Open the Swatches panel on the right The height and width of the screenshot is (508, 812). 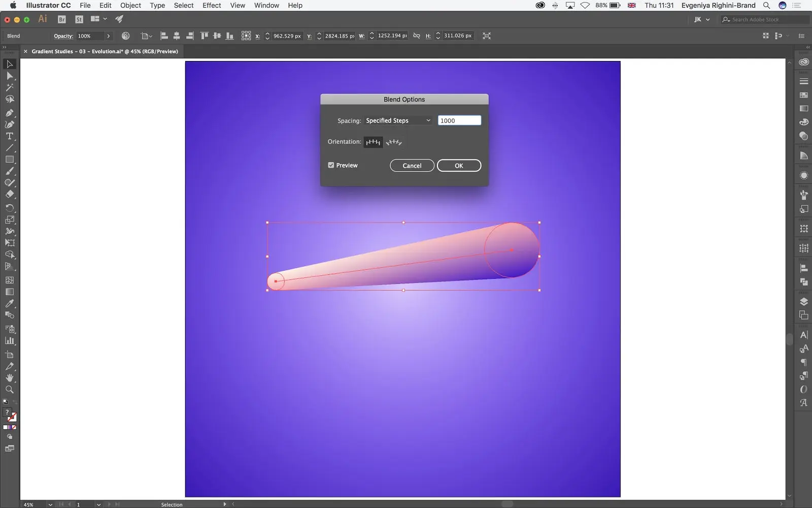click(x=804, y=94)
